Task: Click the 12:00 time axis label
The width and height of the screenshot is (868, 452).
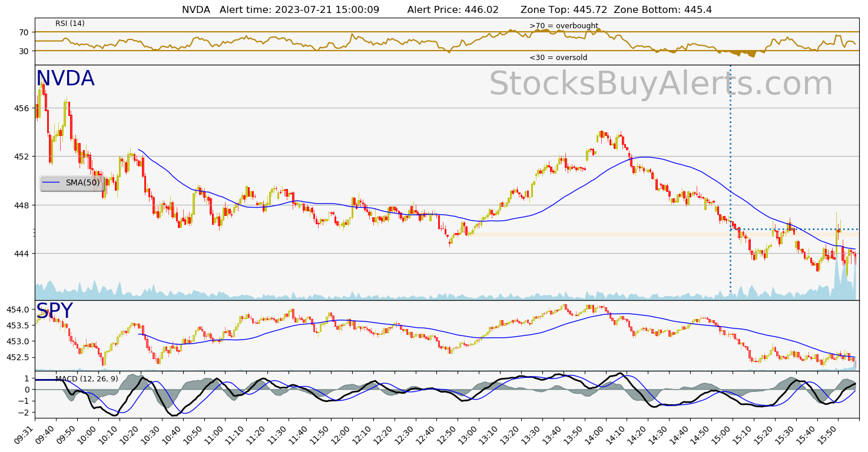Action: click(x=343, y=434)
